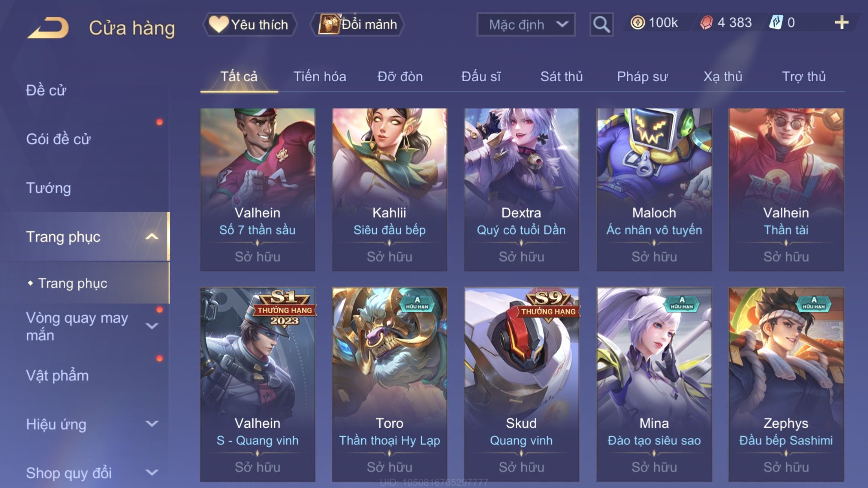
Task: Tap the red ruby currency icon
Action: (706, 22)
